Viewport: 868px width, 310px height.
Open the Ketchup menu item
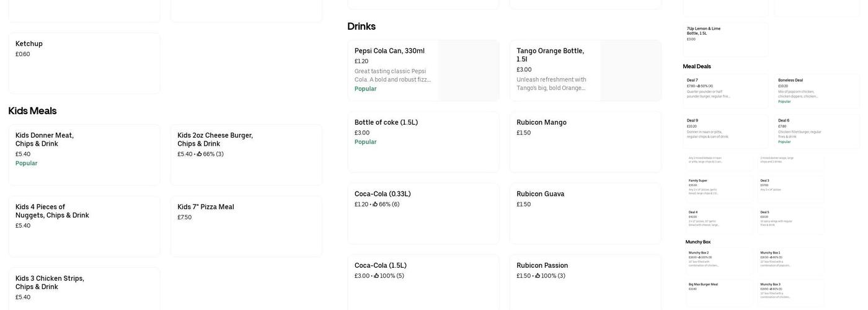pos(84,63)
